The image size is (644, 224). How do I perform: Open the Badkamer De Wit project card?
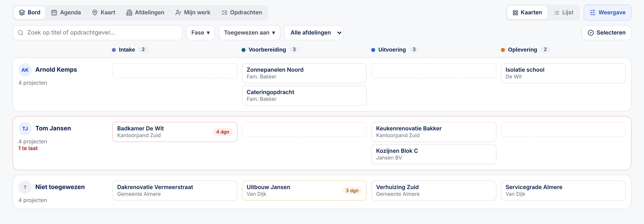(x=175, y=132)
